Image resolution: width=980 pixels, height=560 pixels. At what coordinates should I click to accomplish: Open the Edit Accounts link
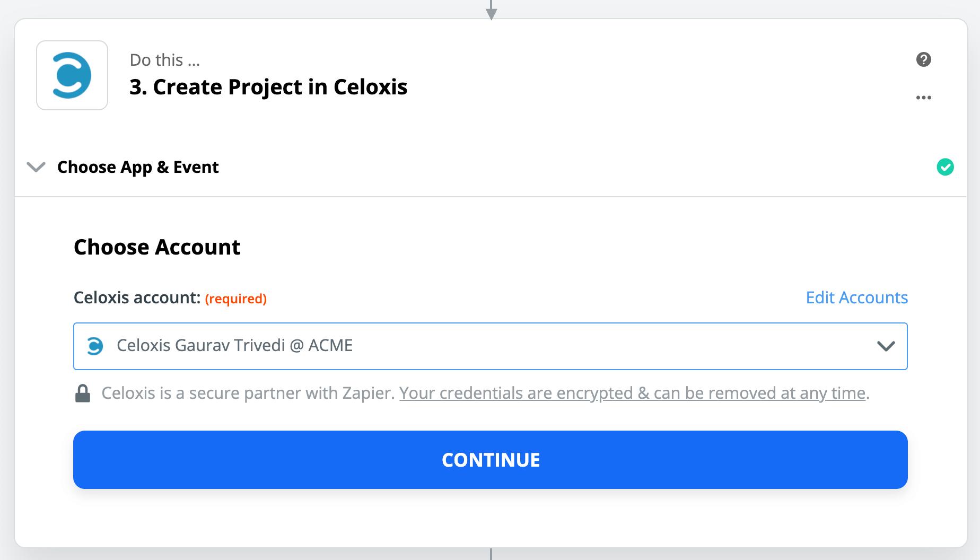(x=856, y=297)
